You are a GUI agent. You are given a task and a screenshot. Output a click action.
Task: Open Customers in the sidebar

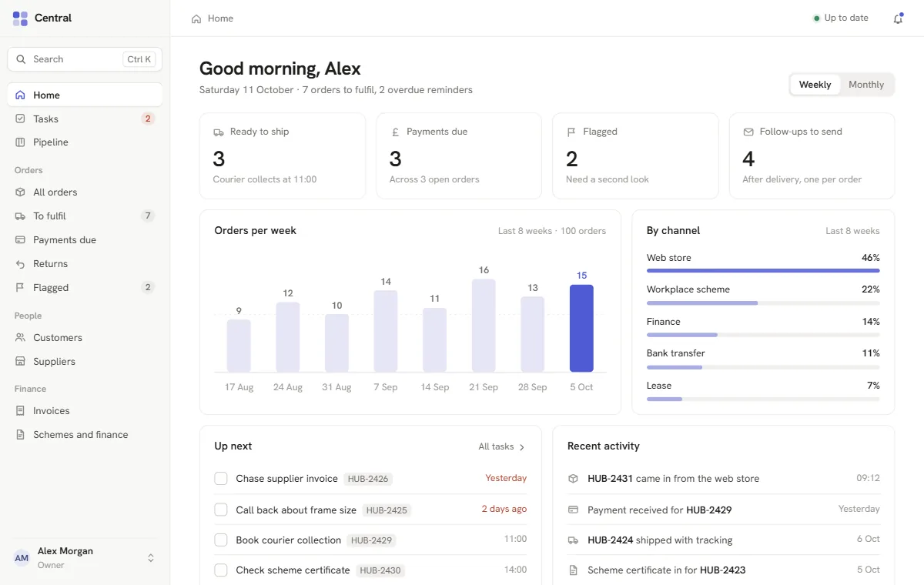85,338
